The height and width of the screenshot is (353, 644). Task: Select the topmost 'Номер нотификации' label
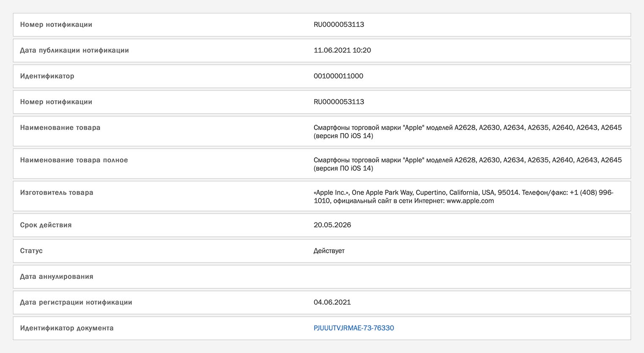[x=56, y=25]
